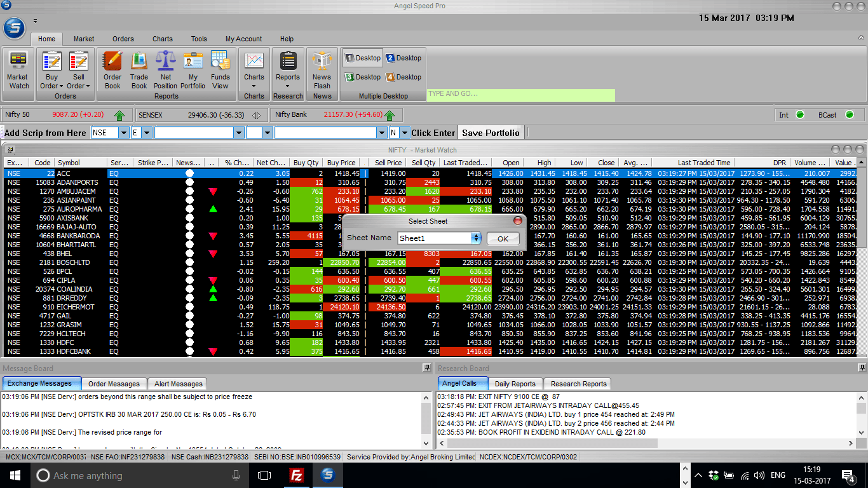Click the Symbol column header

point(81,163)
